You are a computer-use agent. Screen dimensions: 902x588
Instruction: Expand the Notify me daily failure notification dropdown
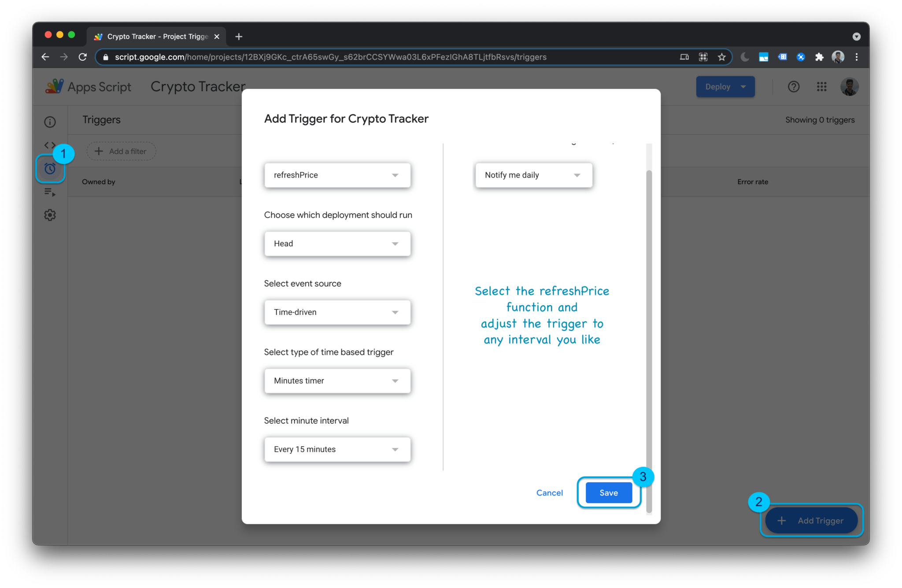coord(533,175)
